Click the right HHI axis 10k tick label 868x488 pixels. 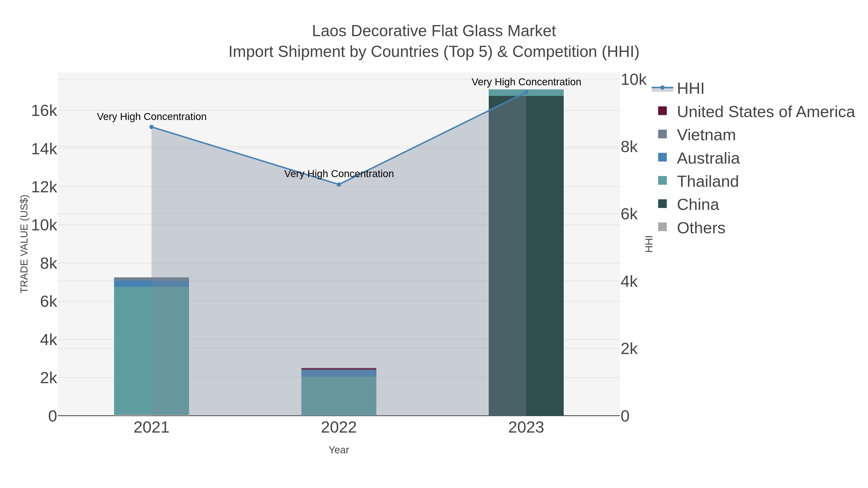633,80
